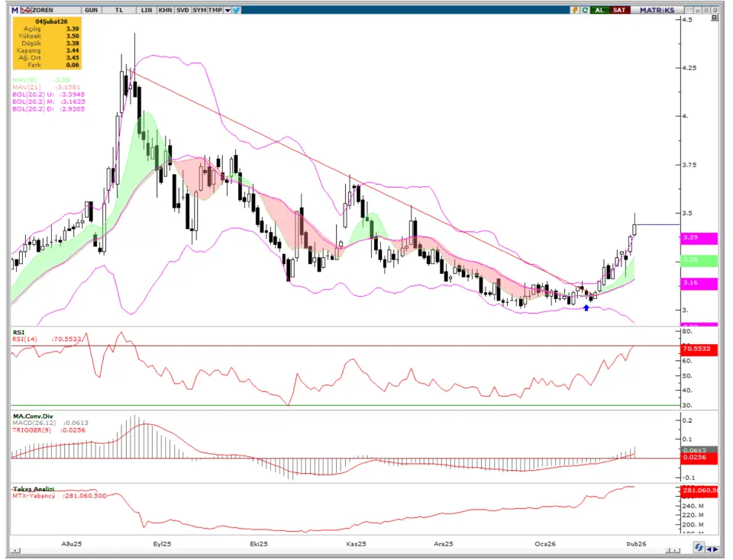The image size is (733, 560).
Task: Click the chart symbol icon beside ZOREN
Action: click(27, 10)
